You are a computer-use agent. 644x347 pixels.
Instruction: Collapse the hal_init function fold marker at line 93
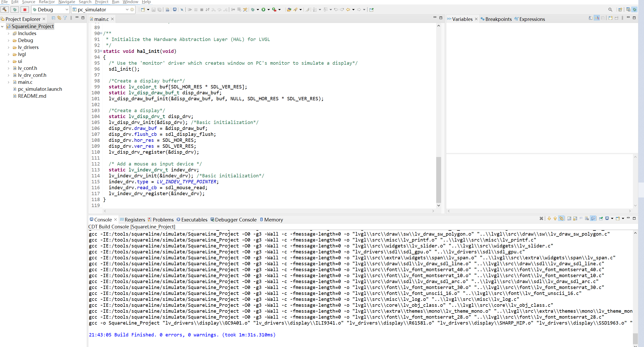pos(101,51)
